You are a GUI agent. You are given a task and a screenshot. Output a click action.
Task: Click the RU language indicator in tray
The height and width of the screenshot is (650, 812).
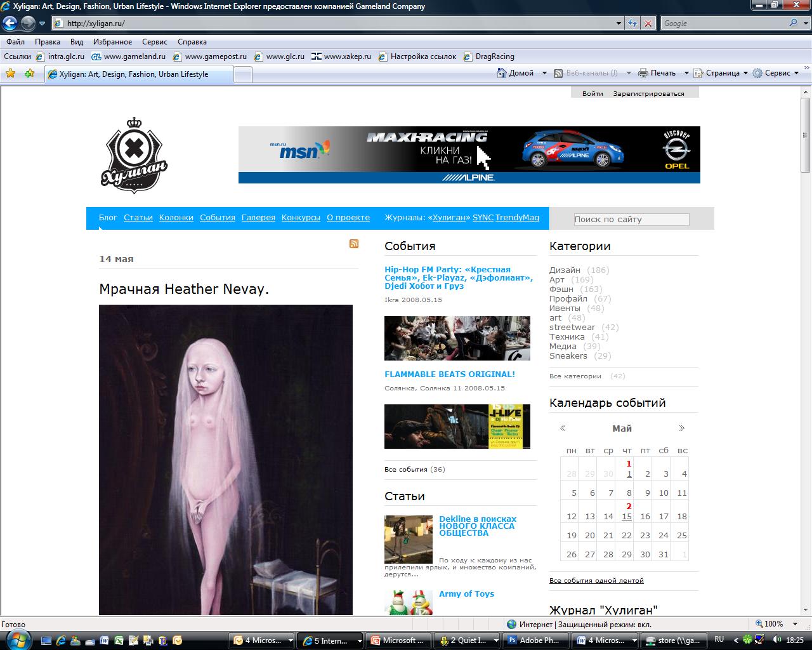[719, 639]
